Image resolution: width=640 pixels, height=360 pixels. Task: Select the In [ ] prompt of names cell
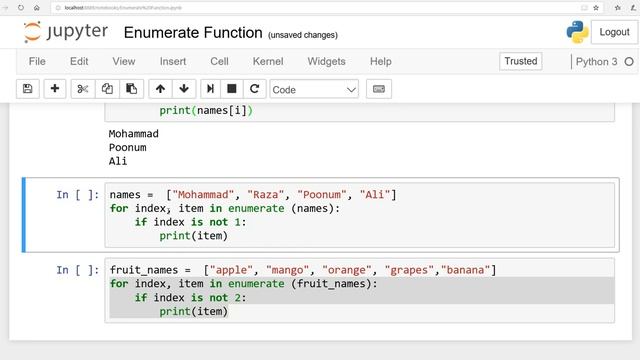[78, 195]
